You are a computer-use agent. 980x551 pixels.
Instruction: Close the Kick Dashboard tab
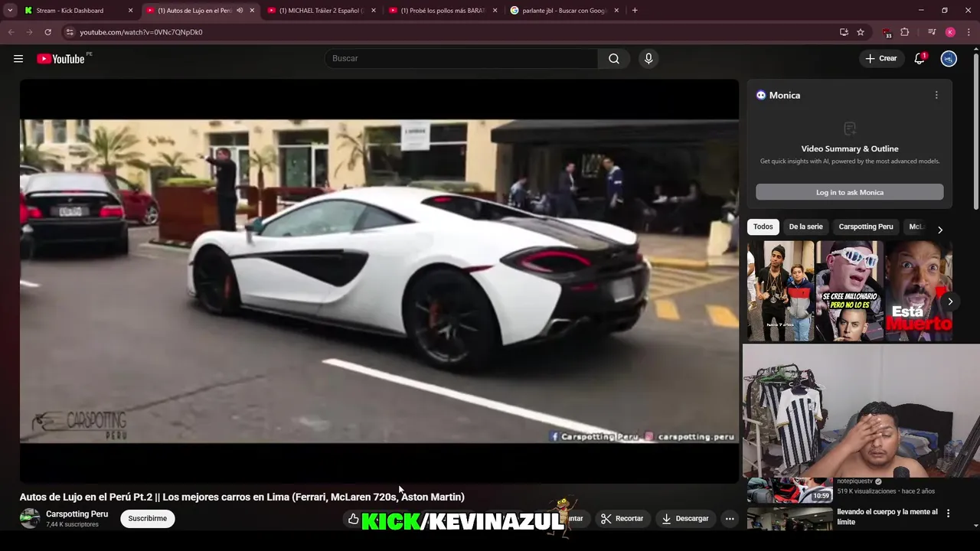click(130, 11)
